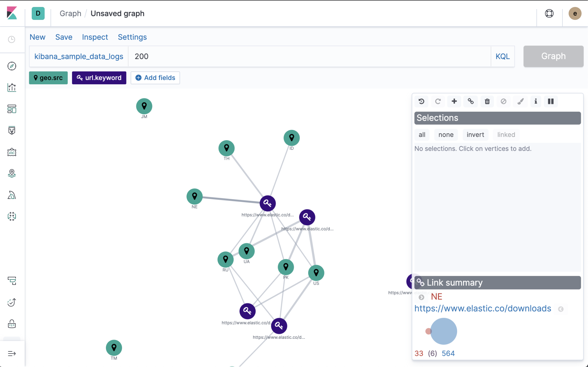Image resolution: width=588 pixels, height=367 pixels.
Task: Open kibana_sample_data_logs index pattern selector
Action: (79, 56)
